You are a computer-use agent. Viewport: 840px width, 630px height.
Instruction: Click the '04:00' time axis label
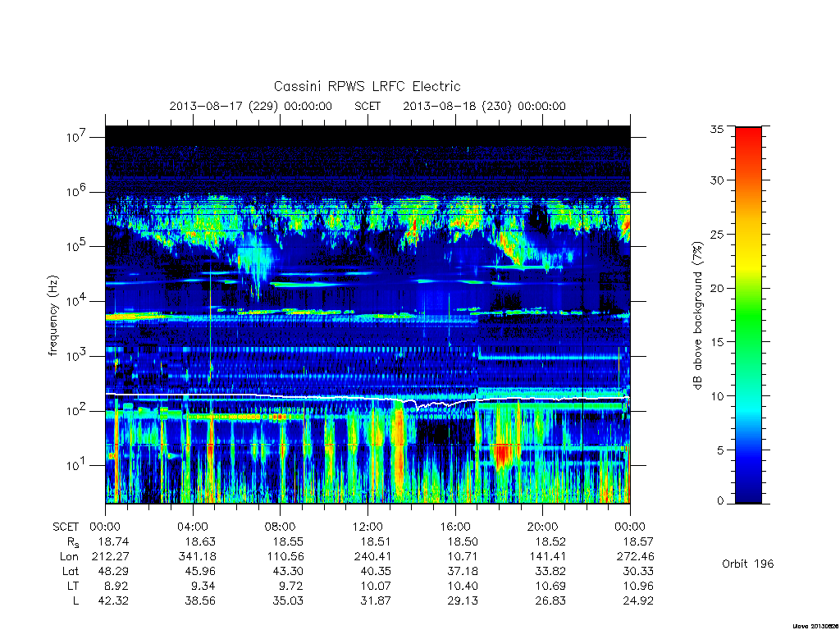tap(193, 527)
